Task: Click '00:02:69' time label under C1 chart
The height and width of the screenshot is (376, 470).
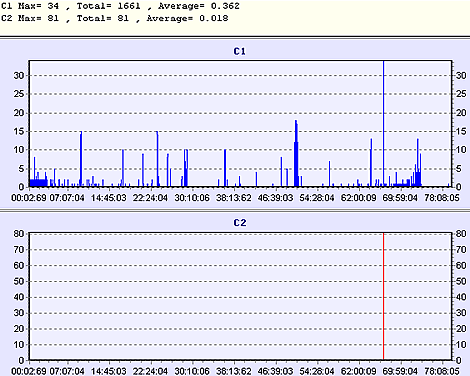Action: (x=29, y=198)
